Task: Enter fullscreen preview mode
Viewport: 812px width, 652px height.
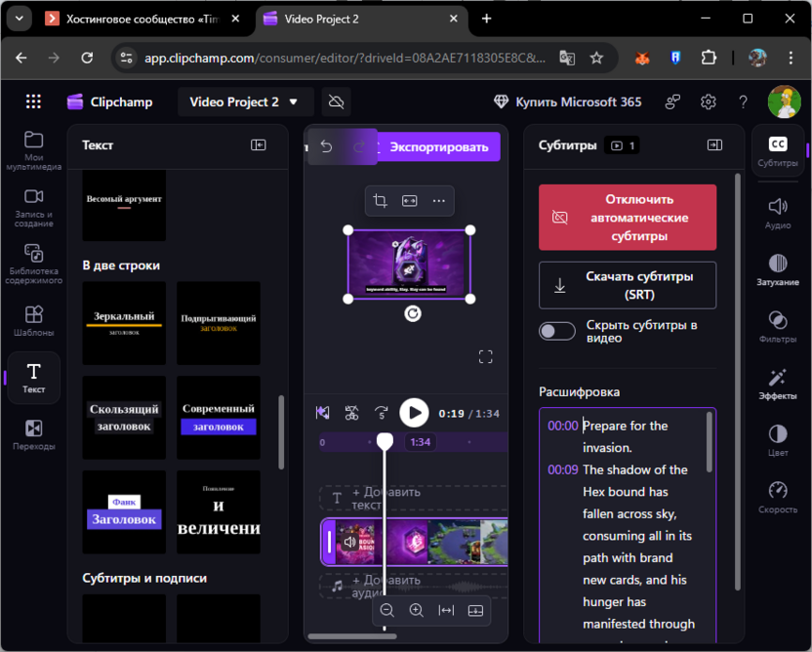Action: pyautogui.click(x=485, y=356)
